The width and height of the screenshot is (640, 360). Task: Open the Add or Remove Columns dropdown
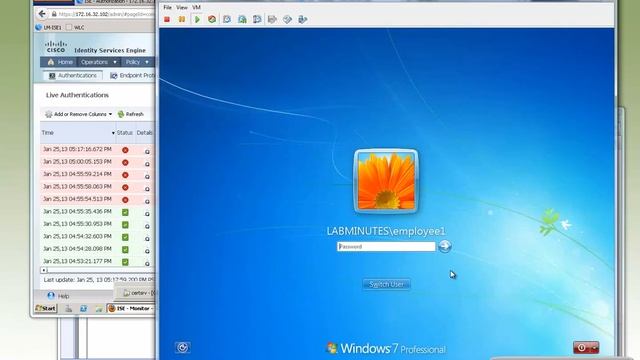78,114
